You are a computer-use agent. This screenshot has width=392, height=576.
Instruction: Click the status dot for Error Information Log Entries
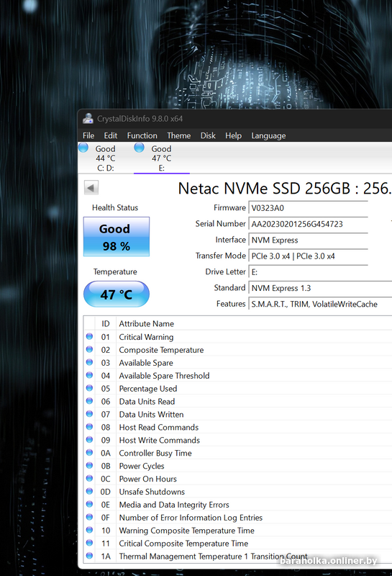click(89, 517)
